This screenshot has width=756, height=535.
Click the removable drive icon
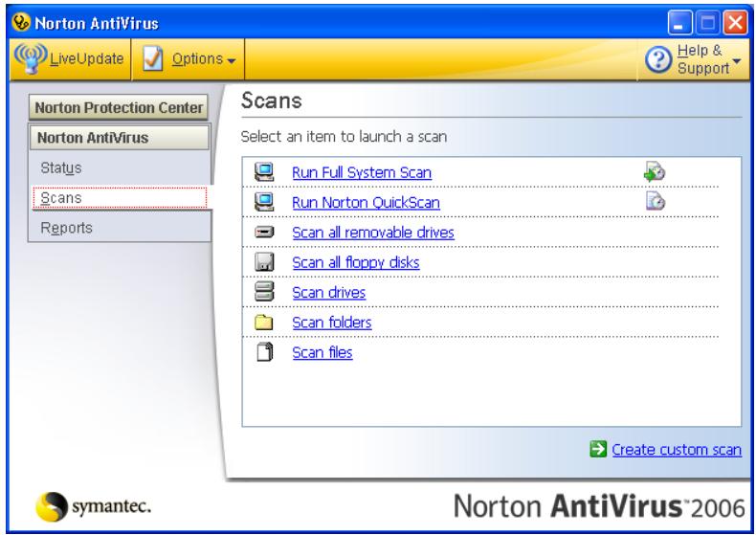coord(264,233)
